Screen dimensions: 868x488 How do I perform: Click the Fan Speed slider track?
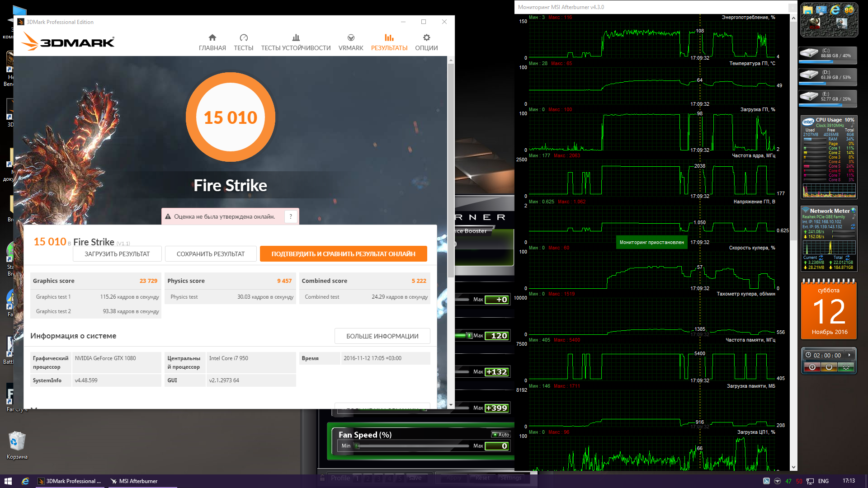(x=414, y=446)
